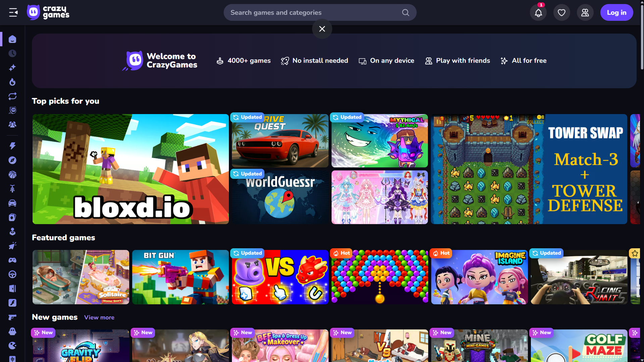Collapse the sidebar using hamburger menu

(13, 13)
